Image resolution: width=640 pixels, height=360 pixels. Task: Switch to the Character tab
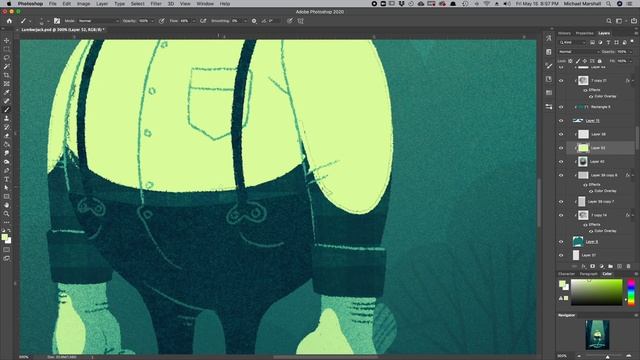point(567,274)
